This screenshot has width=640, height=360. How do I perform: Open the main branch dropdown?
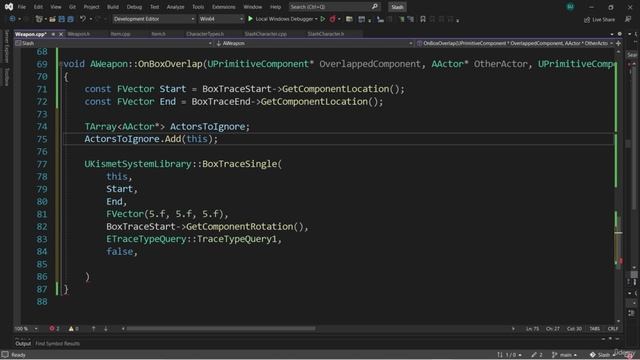564,355
